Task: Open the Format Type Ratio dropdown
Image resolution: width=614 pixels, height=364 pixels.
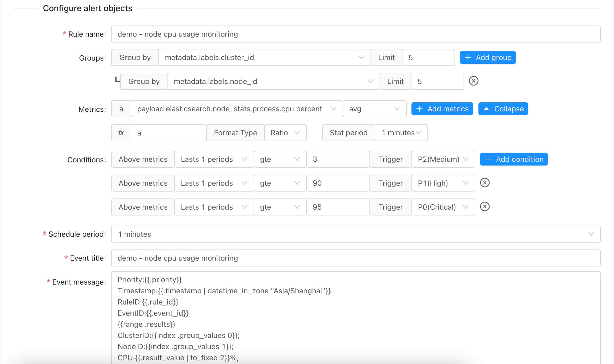Action: (285, 133)
